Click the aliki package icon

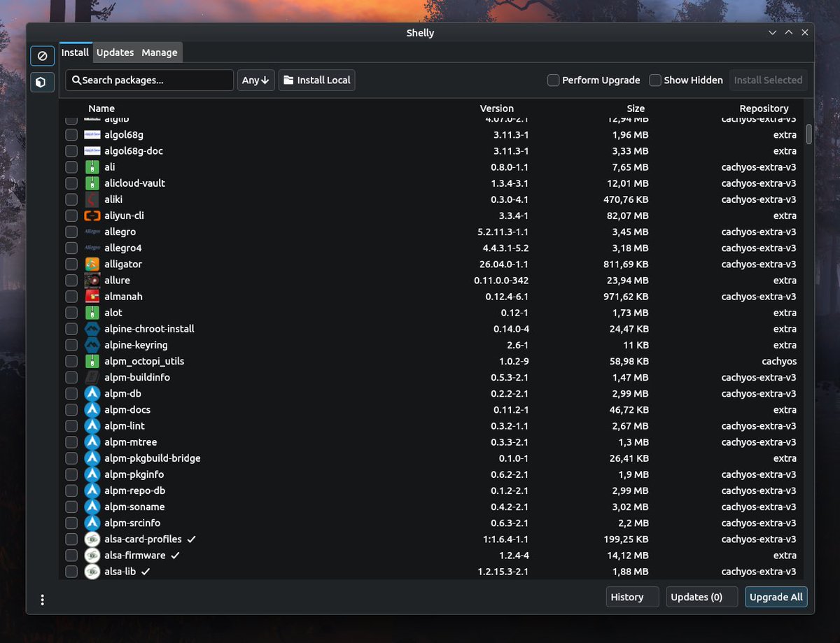click(x=92, y=199)
